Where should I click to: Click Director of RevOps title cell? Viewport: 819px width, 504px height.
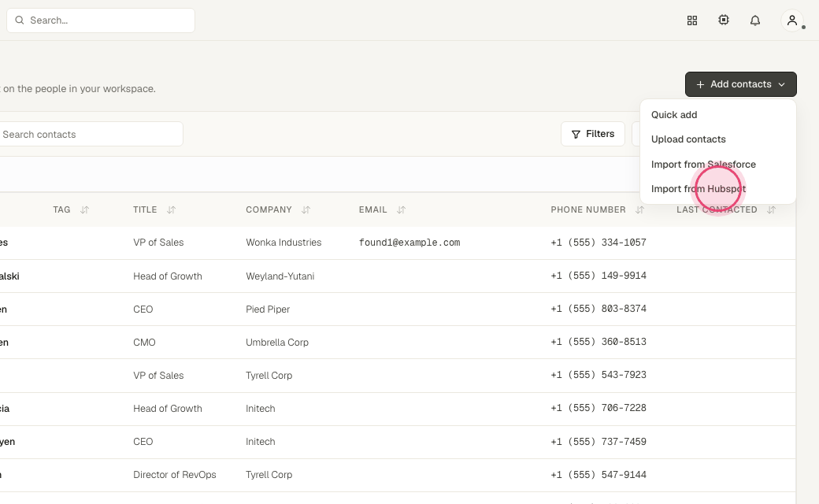175,475
